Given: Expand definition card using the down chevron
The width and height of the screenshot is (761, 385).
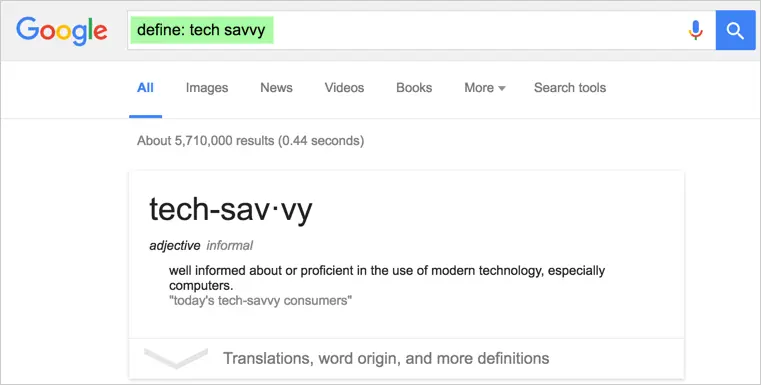Looking at the screenshot, I should 176,358.
